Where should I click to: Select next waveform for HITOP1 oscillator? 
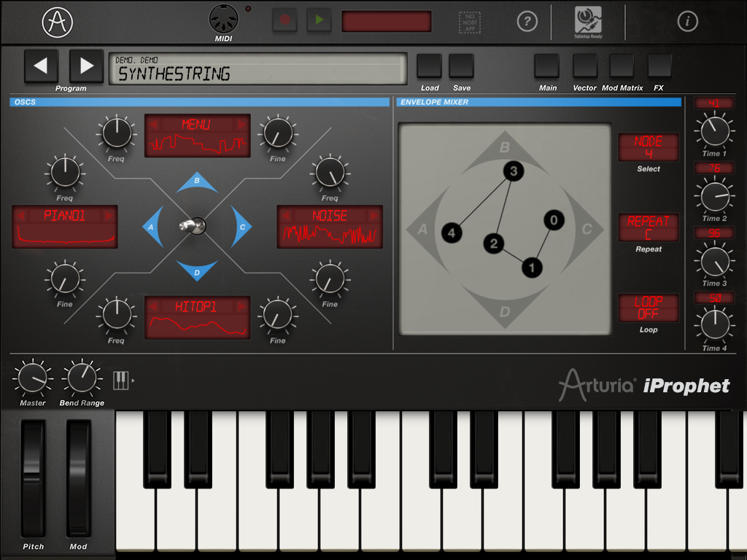click(x=241, y=307)
